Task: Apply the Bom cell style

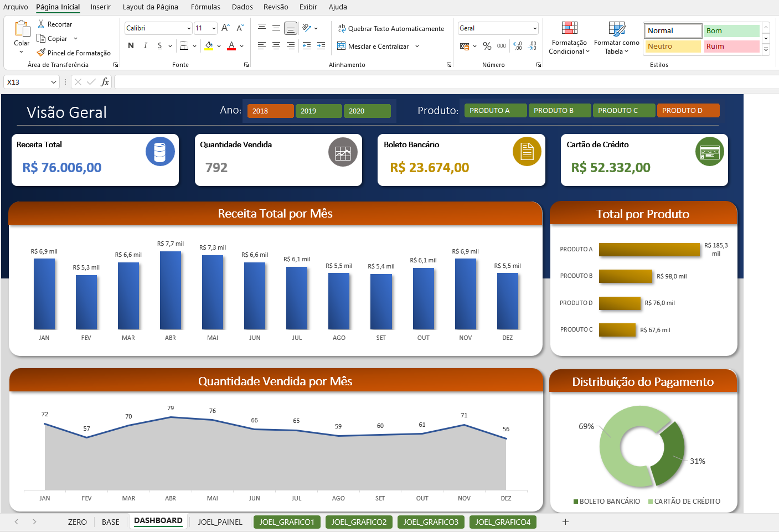Action: [x=731, y=31]
